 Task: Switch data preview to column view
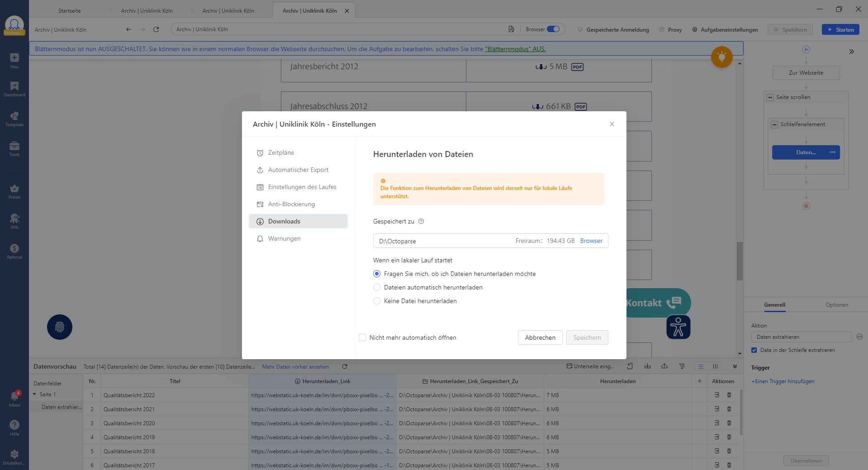(715, 366)
